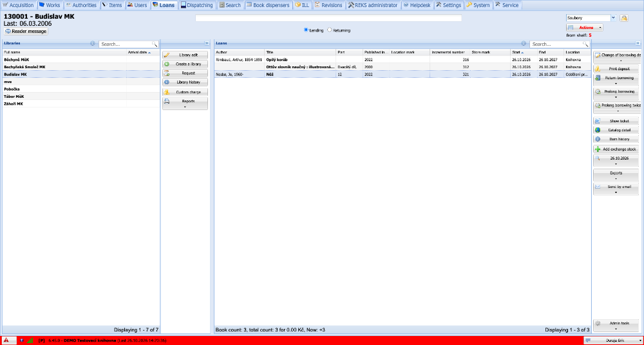Open the Service tab
This screenshot has height=345, width=644.
pos(507,5)
